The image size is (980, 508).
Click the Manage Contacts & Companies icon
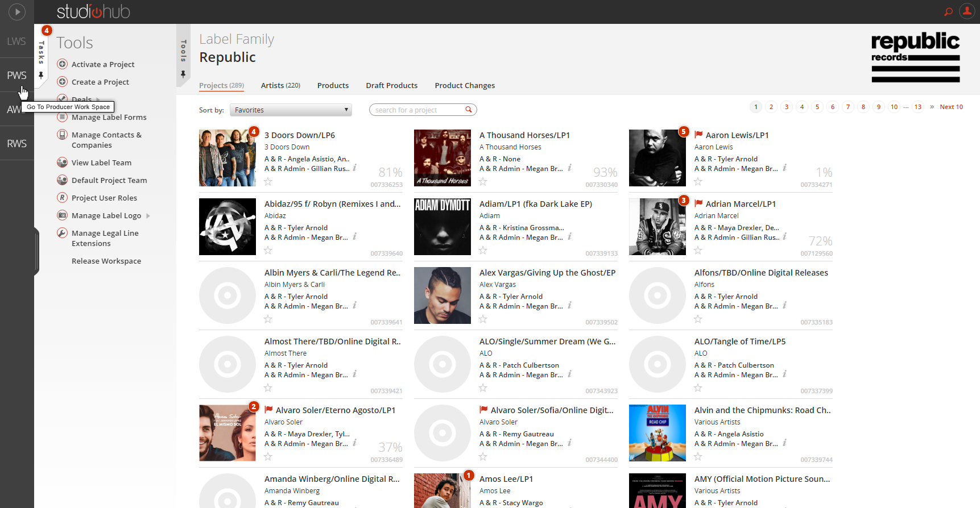pyautogui.click(x=63, y=135)
